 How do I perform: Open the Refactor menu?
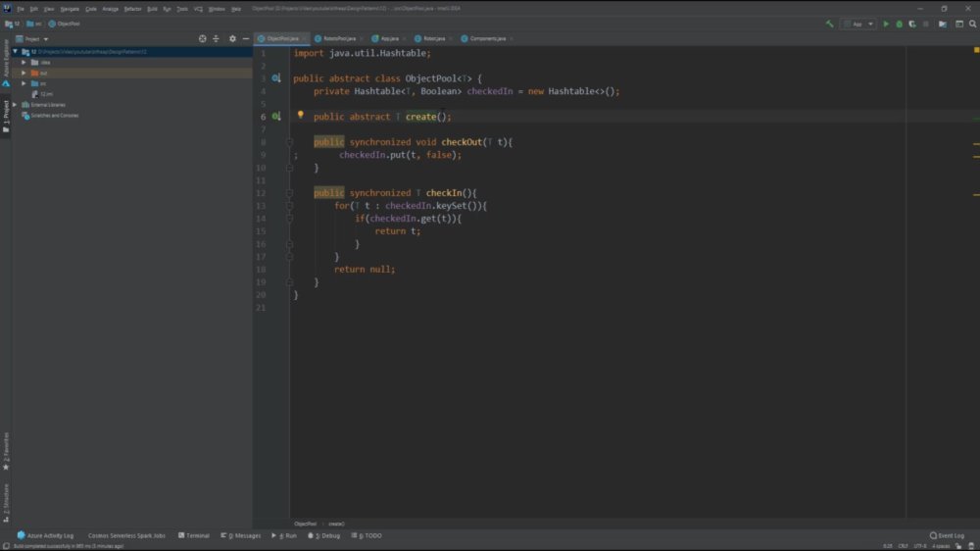coord(132,9)
